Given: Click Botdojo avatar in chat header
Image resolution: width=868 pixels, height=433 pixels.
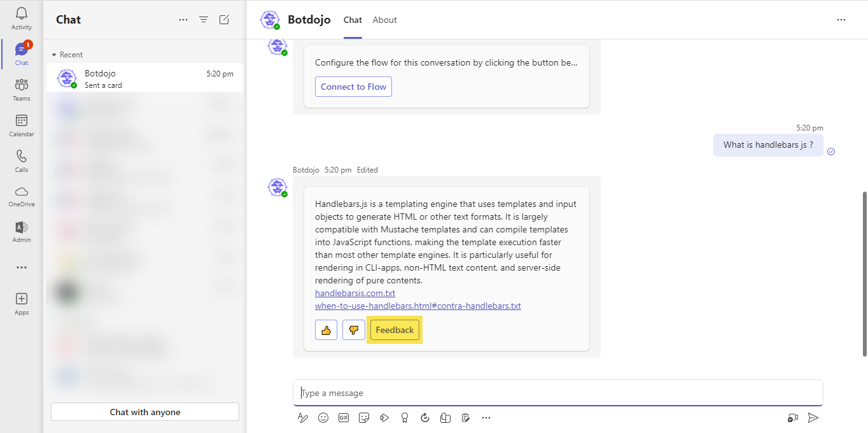Looking at the screenshot, I should (x=270, y=20).
